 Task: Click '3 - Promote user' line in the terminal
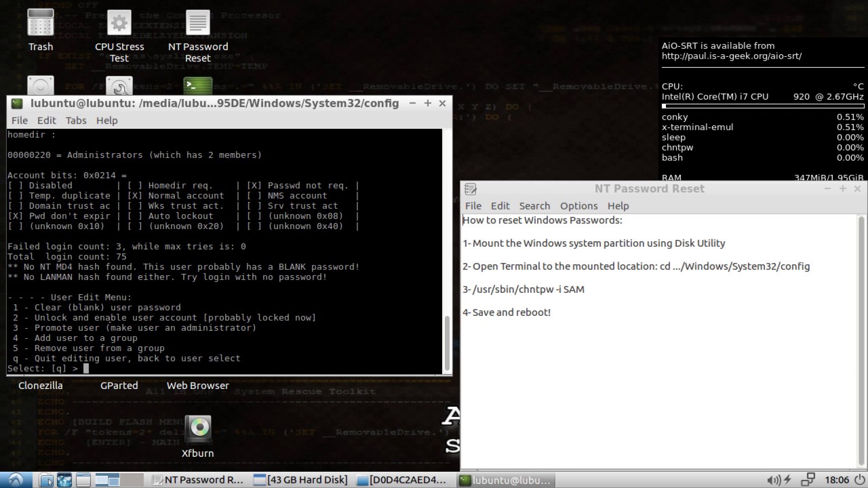(135, 328)
